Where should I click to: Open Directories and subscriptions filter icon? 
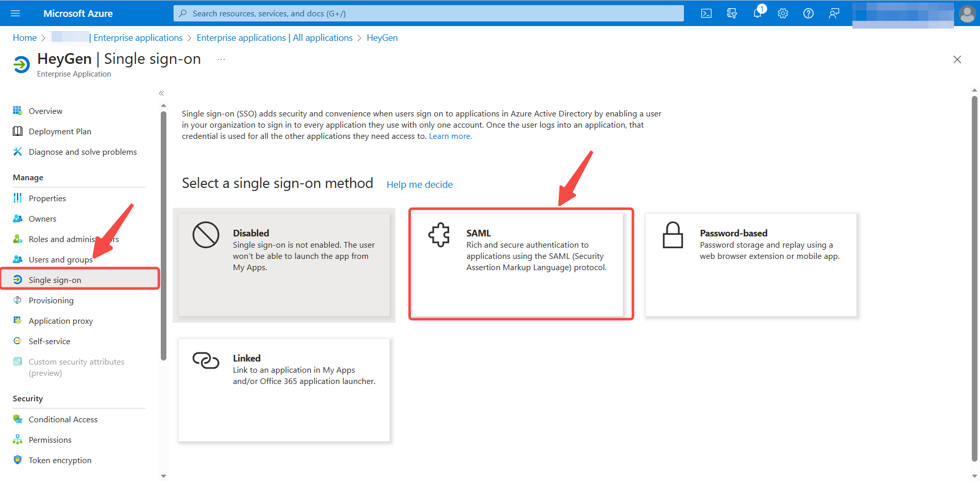point(732,13)
